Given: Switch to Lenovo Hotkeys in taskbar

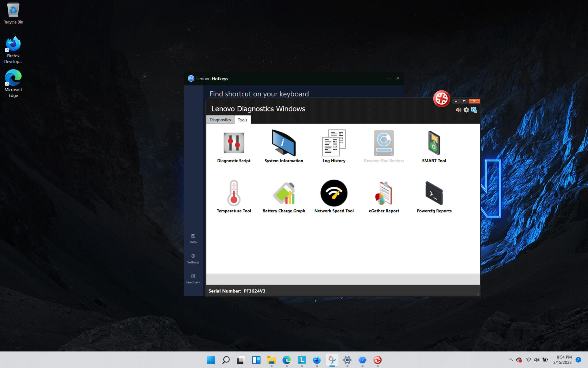Looking at the screenshot, I should (x=362, y=360).
